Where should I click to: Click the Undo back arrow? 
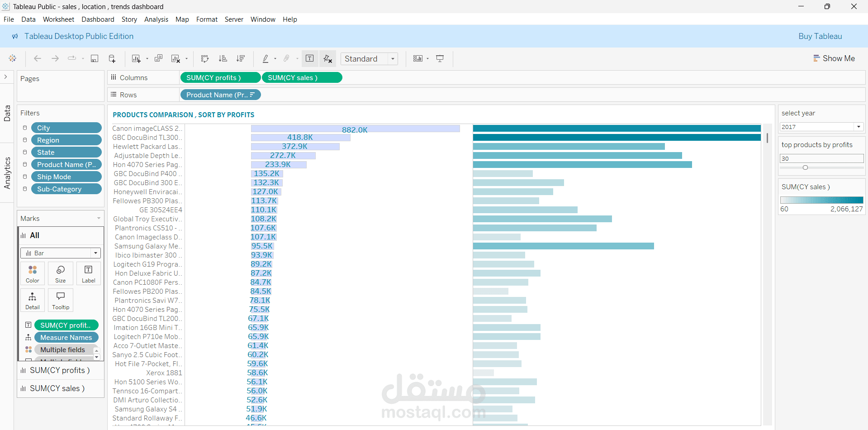(38, 58)
